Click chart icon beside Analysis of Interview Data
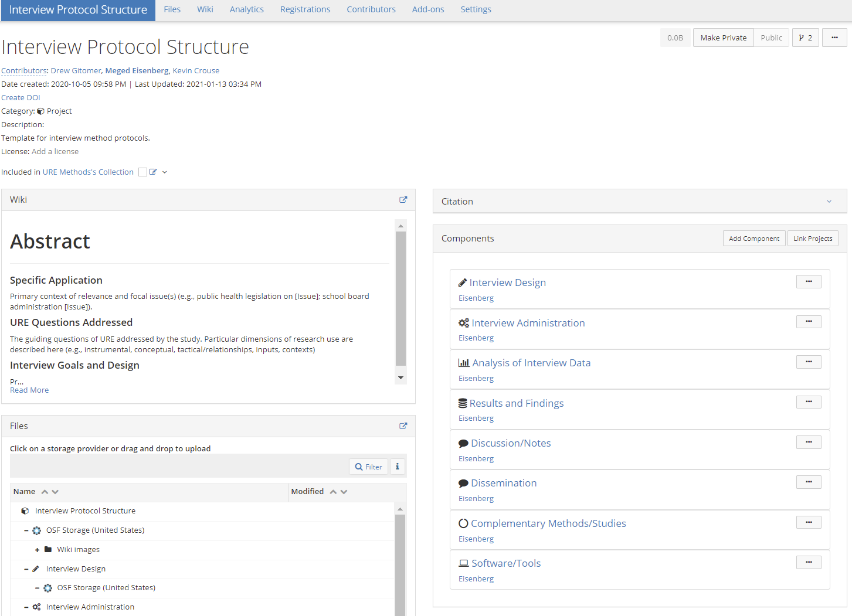Screen dimensions: 852x616 point(464,363)
